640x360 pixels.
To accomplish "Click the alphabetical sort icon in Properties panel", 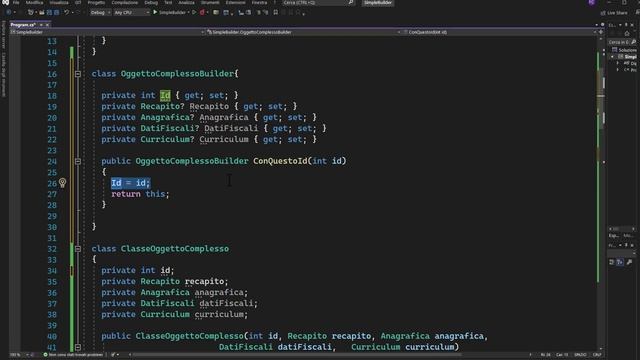I will [620, 262].
